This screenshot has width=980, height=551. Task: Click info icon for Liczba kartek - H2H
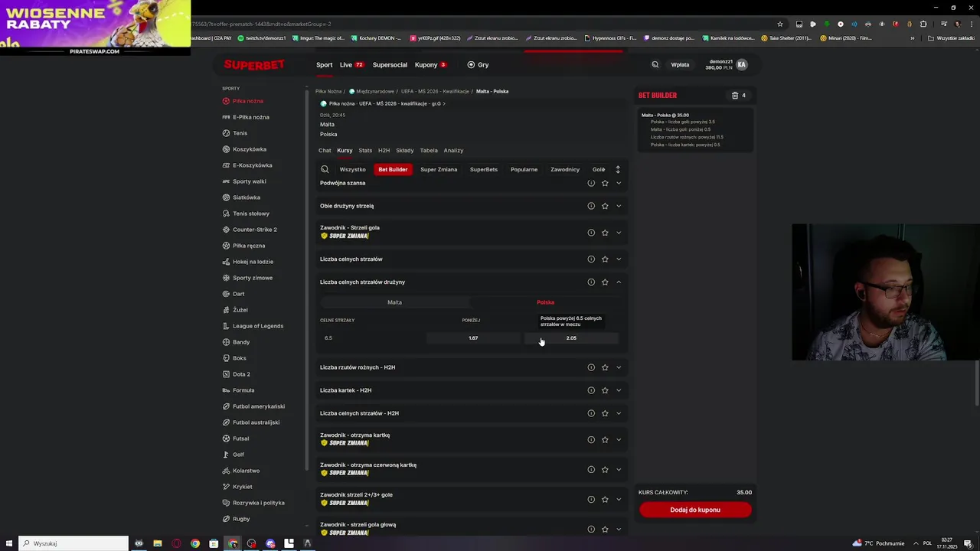[x=591, y=390]
